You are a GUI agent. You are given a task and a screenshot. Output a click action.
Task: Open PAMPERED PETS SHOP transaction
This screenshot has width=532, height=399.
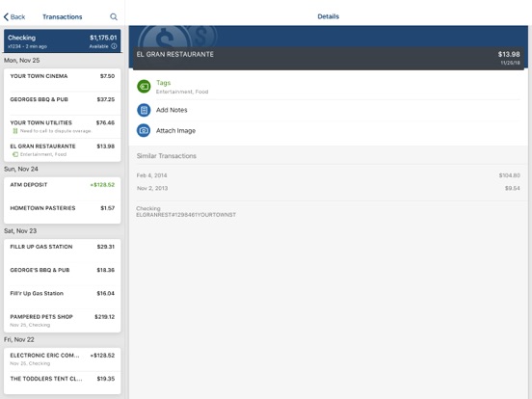coord(62,321)
